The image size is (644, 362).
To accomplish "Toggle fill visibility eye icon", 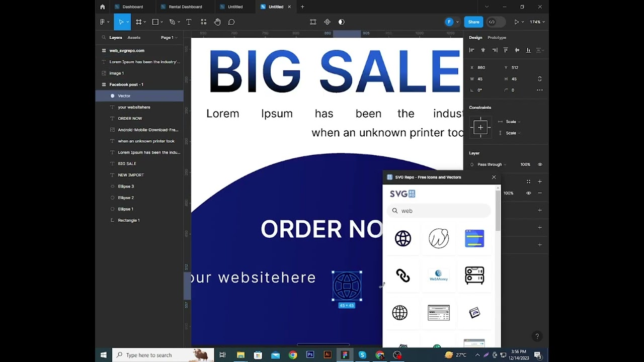I will pos(528,193).
